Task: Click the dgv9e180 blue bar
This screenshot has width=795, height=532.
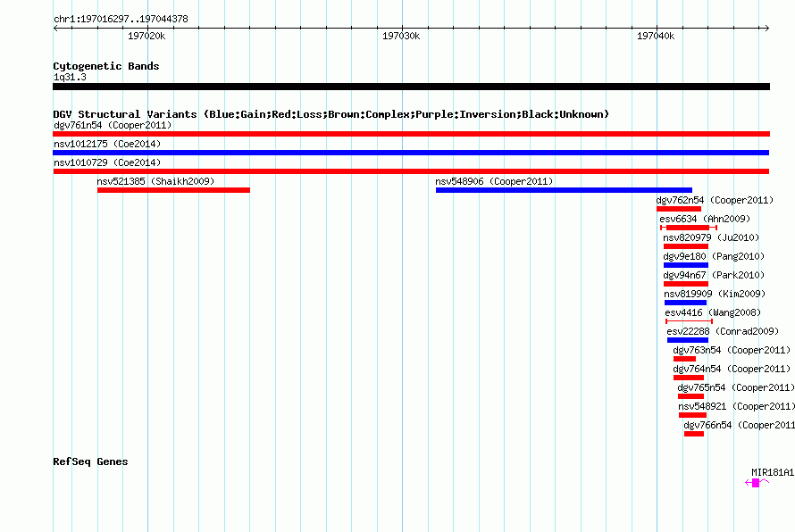Action: click(686, 265)
